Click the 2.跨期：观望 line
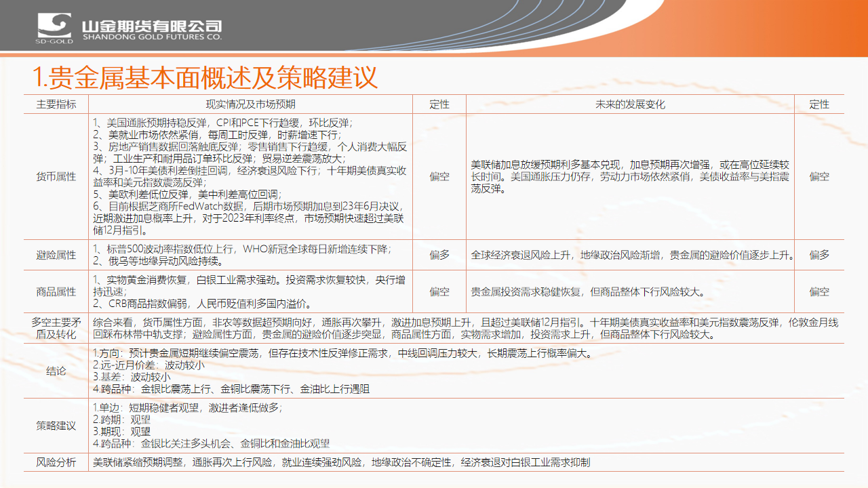Viewport: 868px width, 488px height. point(121,420)
